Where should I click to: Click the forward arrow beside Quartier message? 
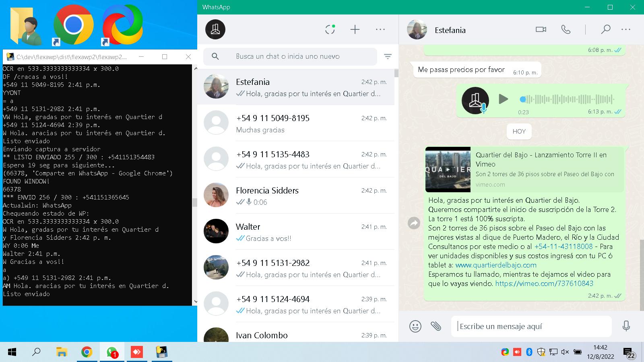(x=414, y=223)
